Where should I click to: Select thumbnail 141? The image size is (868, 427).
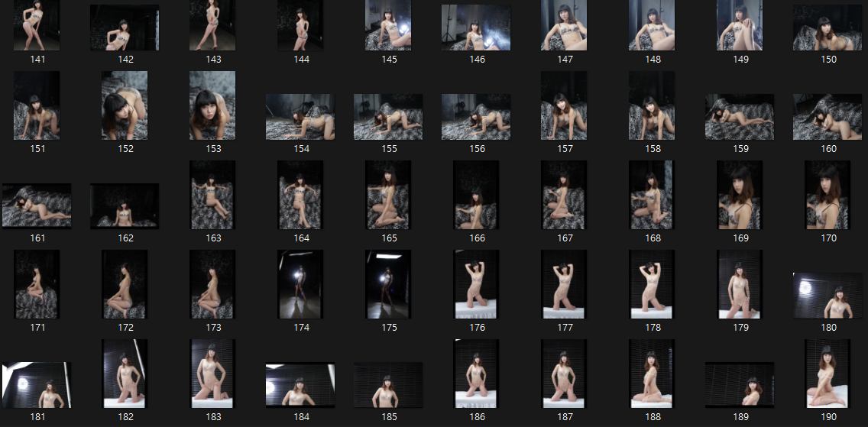(37, 25)
